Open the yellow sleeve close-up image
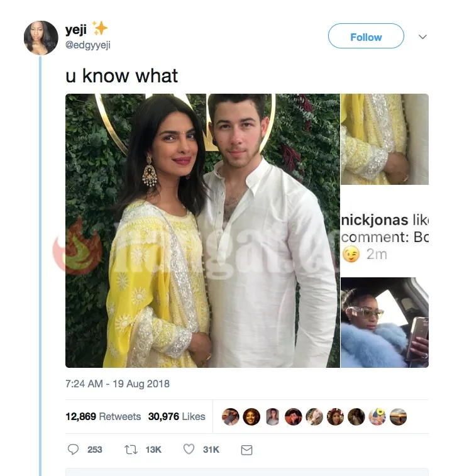Image resolution: width=457 pixels, height=476 pixels. click(385, 139)
